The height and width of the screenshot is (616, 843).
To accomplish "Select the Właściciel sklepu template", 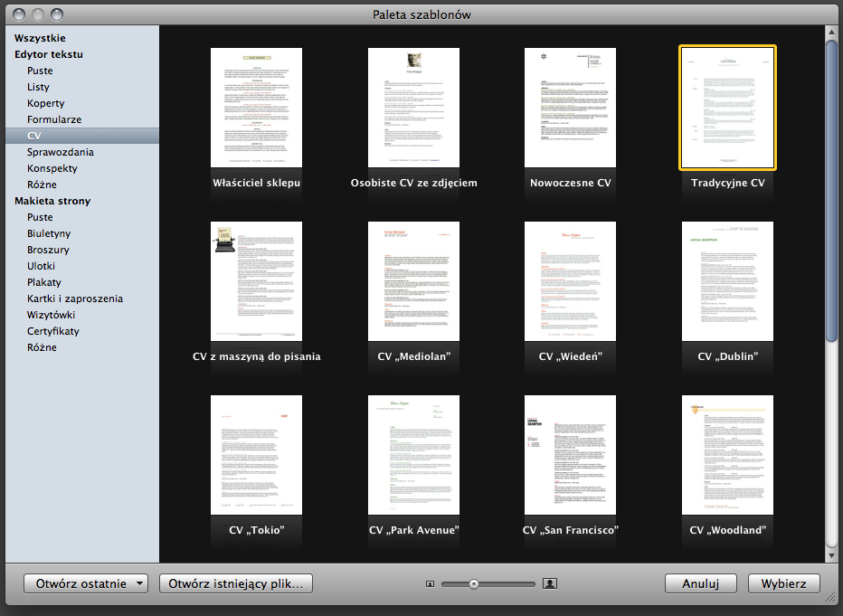I will pyautogui.click(x=256, y=109).
